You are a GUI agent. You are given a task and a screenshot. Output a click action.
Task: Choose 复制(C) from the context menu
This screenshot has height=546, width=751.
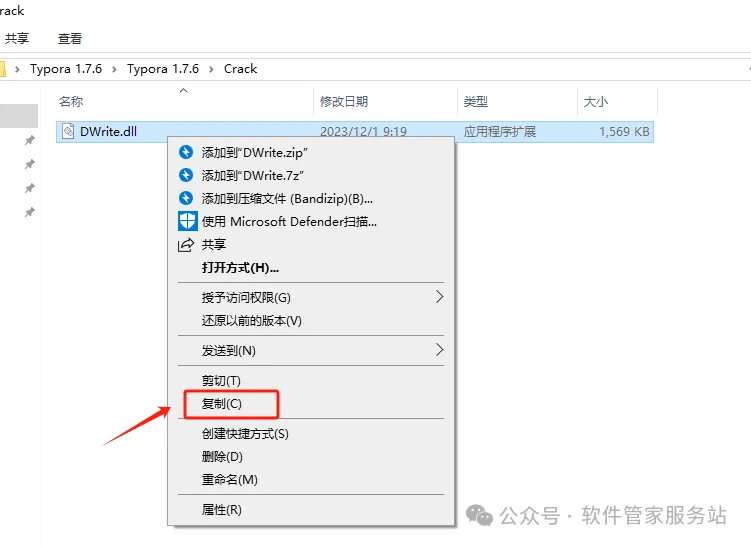point(311,404)
